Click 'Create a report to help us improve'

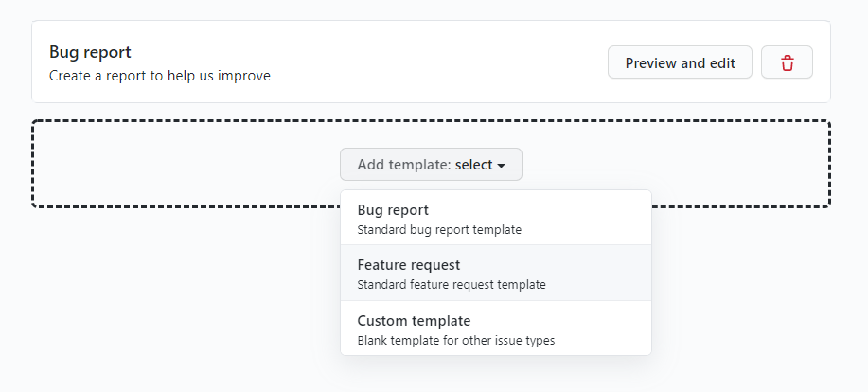(159, 75)
